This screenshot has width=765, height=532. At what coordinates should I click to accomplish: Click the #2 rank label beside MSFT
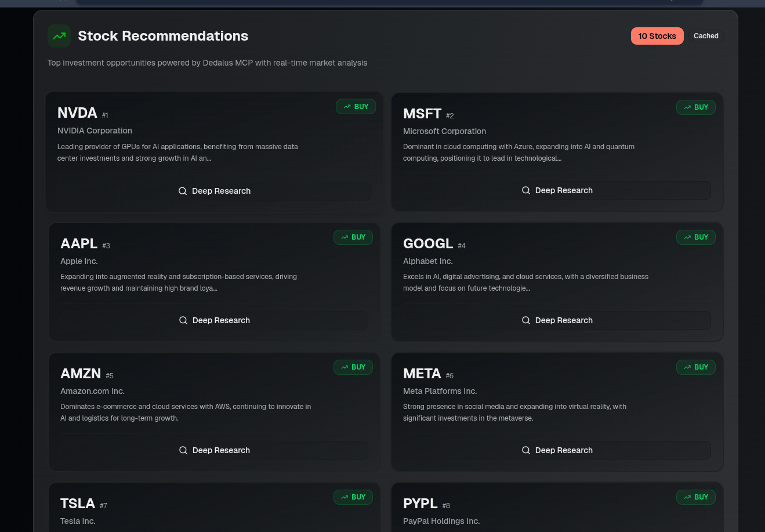pyautogui.click(x=450, y=116)
